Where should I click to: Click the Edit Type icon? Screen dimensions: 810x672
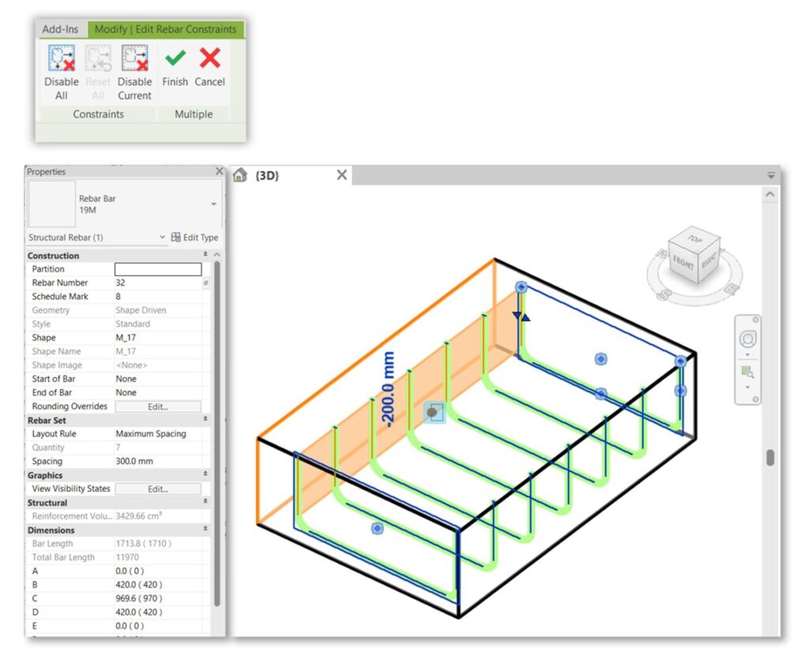(x=176, y=237)
